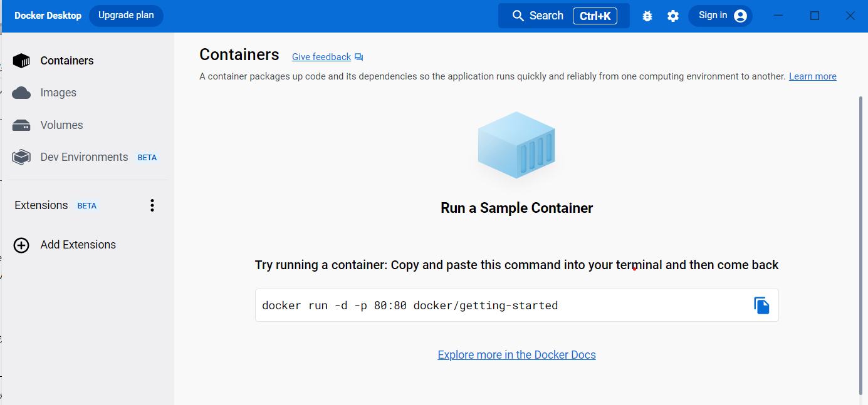Viewport: 868px width, 405px height.
Task: Minimize the Docker Desktop window
Action: [x=779, y=16]
